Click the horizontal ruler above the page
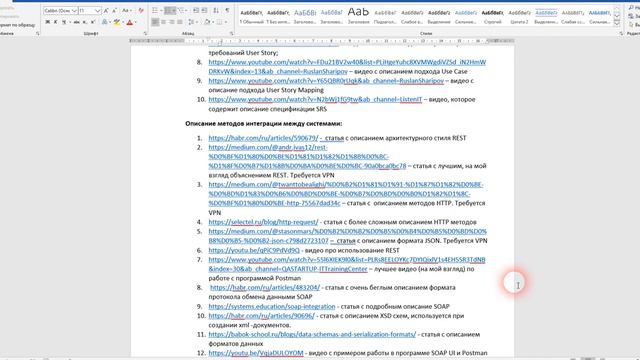The width and height of the screenshot is (640, 360). pyautogui.click(x=322, y=41)
